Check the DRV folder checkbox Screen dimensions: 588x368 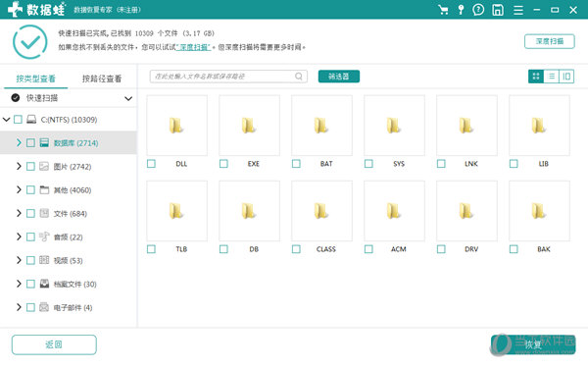tap(441, 249)
